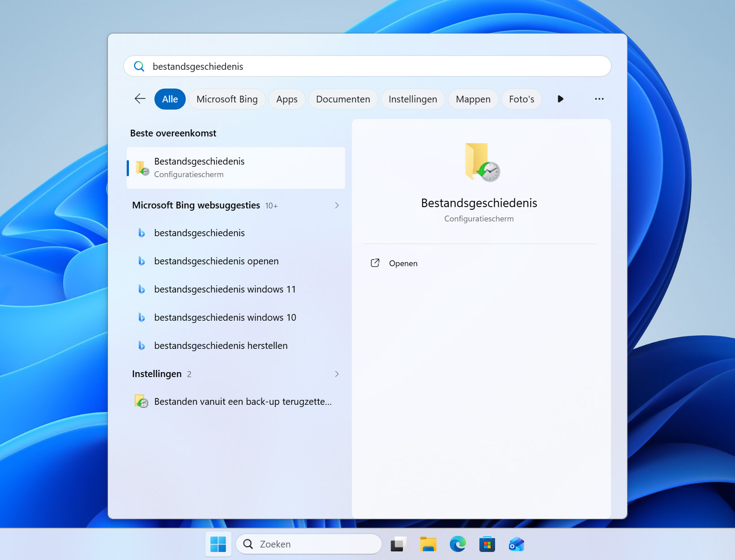Select 'bestandsgeschiedenis openen' suggestion
This screenshot has height=560, width=735.
coord(236,261)
